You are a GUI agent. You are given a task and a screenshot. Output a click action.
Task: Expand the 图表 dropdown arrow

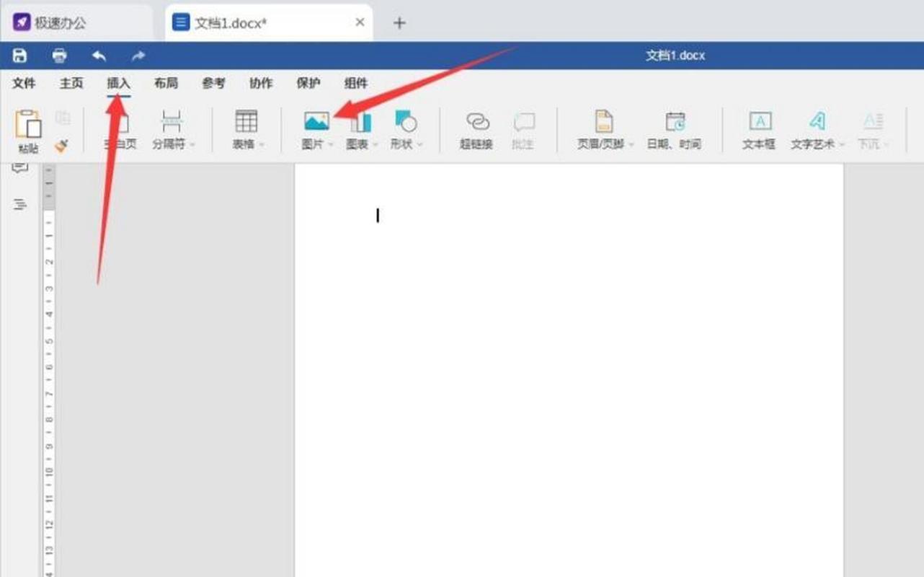pyautogui.click(x=375, y=145)
